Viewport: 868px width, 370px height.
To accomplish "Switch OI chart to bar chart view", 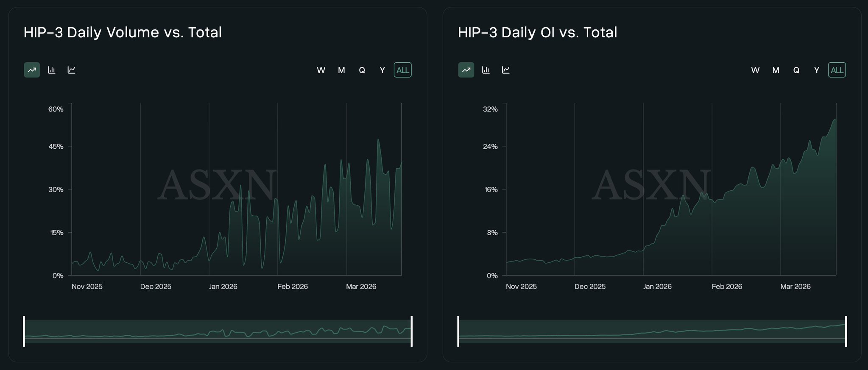I will coord(486,70).
